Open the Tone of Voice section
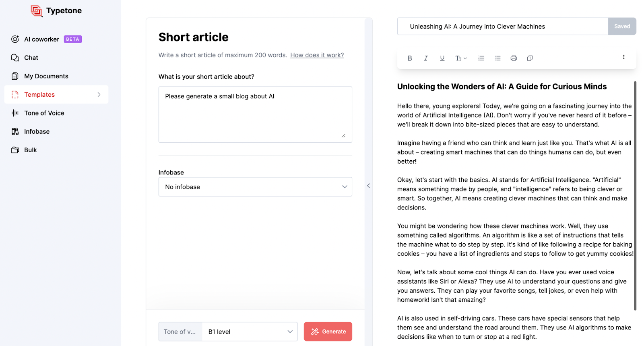The width and height of the screenshot is (644, 346). click(44, 113)
